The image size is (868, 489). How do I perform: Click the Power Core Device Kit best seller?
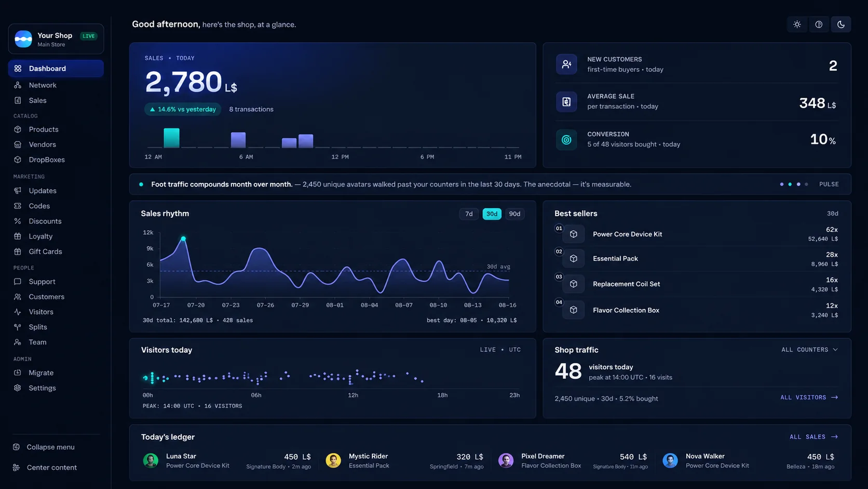(x=697, y=234)
